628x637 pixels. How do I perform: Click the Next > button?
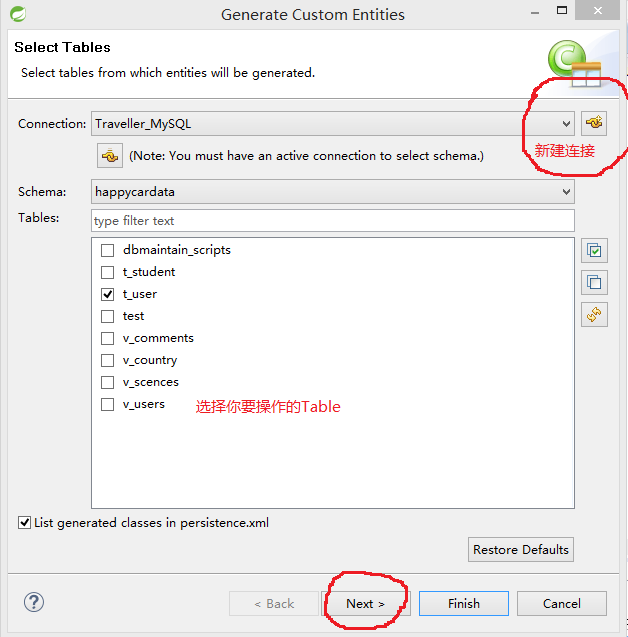(x=366, y=604)
